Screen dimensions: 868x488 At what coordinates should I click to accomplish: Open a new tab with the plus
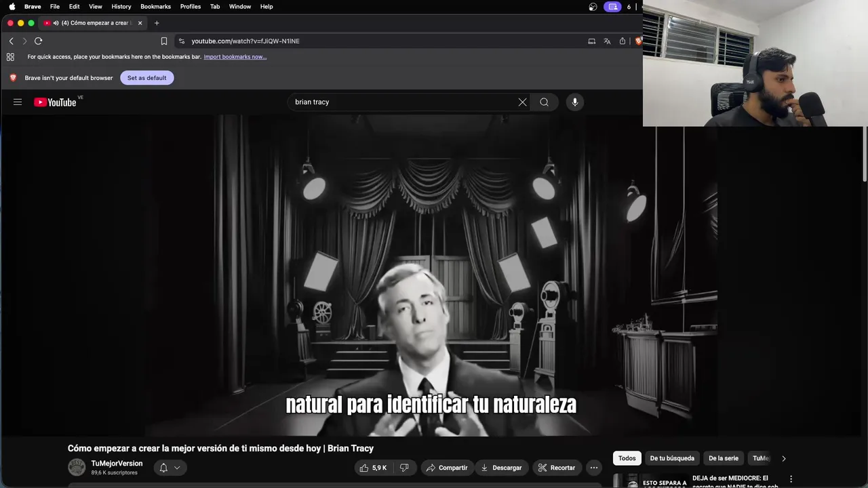(157, 23)
